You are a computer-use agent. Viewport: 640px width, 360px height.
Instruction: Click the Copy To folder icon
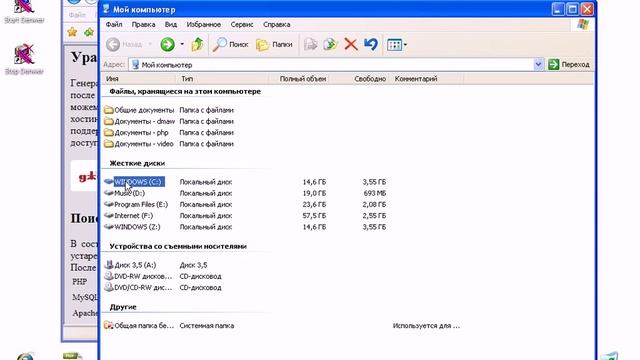point(330,44)
